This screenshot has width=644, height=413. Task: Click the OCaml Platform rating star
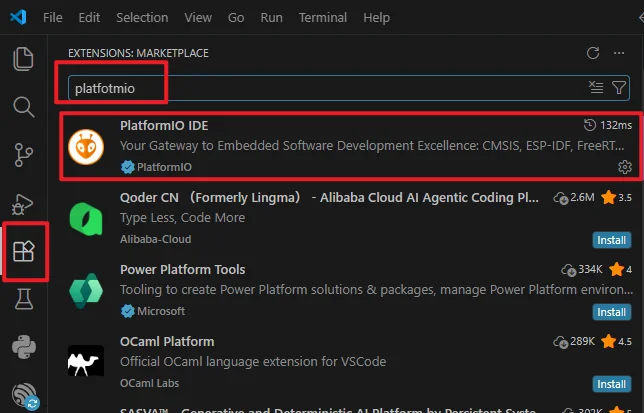(x=608, y=342)
